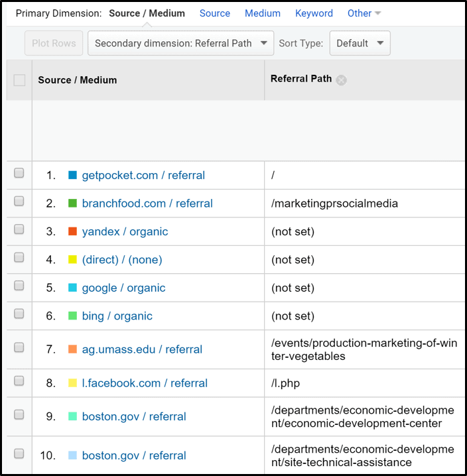Expand the Other primary dimension menu

364,13
